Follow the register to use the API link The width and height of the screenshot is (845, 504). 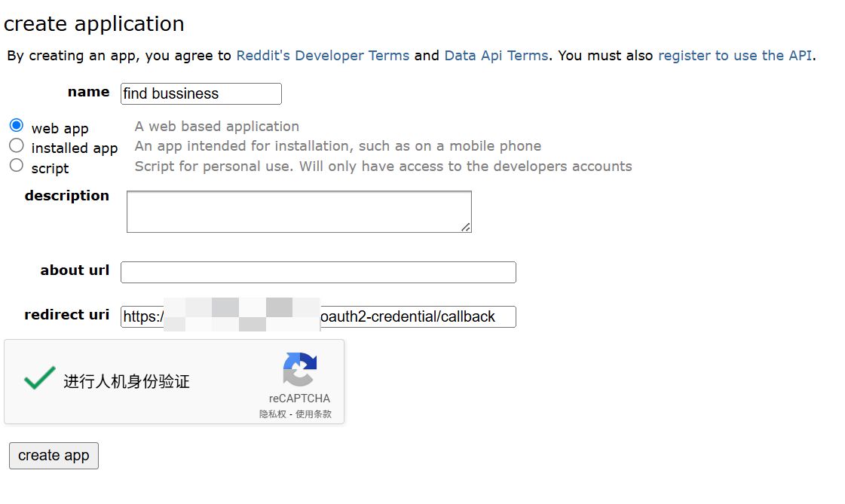(734, 55)
